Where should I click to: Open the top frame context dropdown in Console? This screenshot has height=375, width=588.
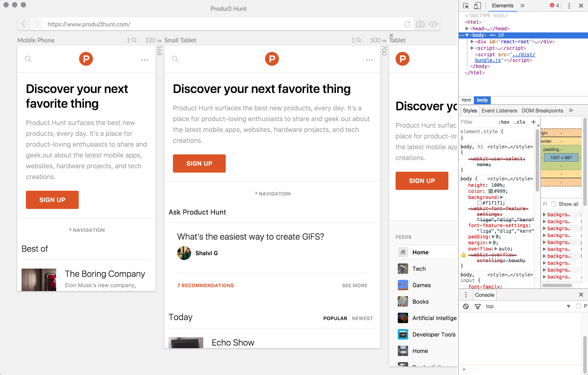coord(490,306)
